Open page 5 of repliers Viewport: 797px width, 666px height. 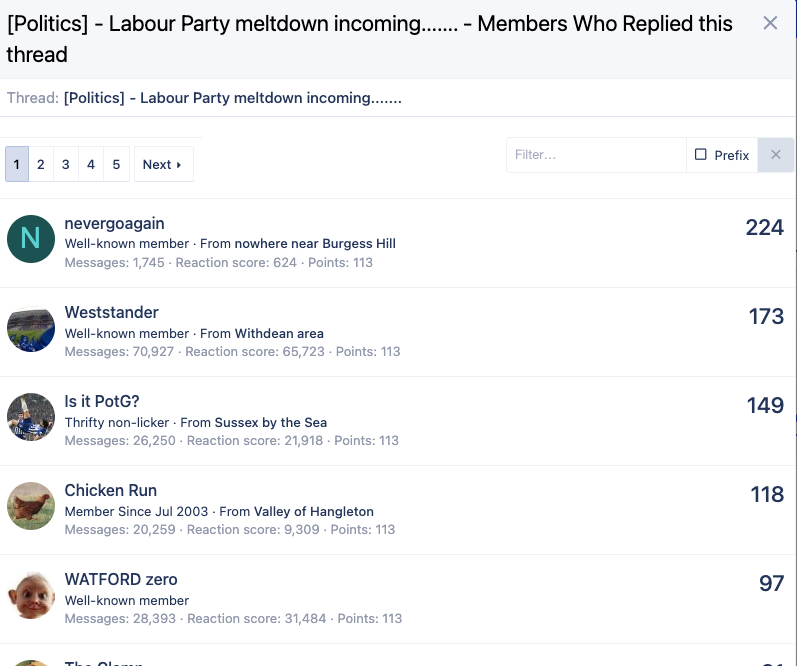[x=116, y=164]
